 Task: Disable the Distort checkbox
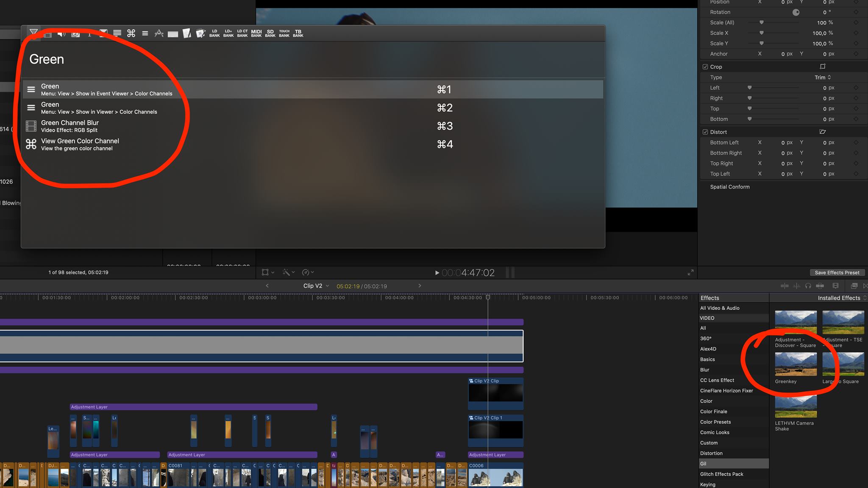tap(705, 132)
